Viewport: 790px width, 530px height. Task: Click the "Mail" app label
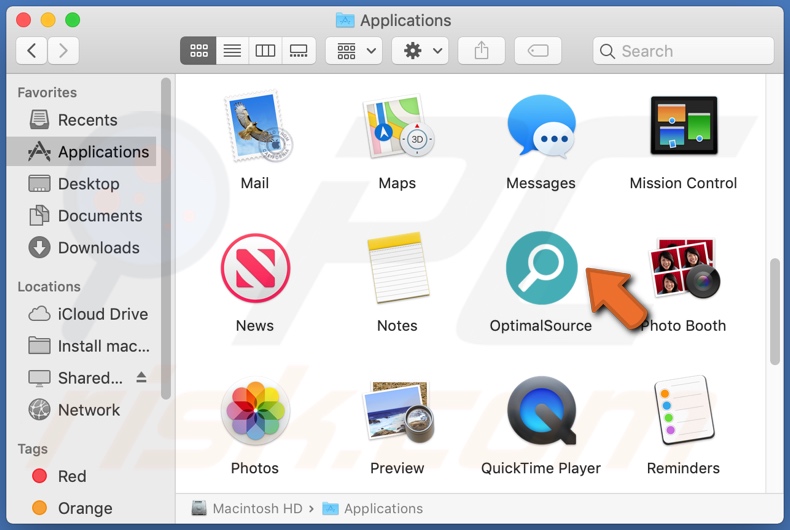tap(254, 183)
